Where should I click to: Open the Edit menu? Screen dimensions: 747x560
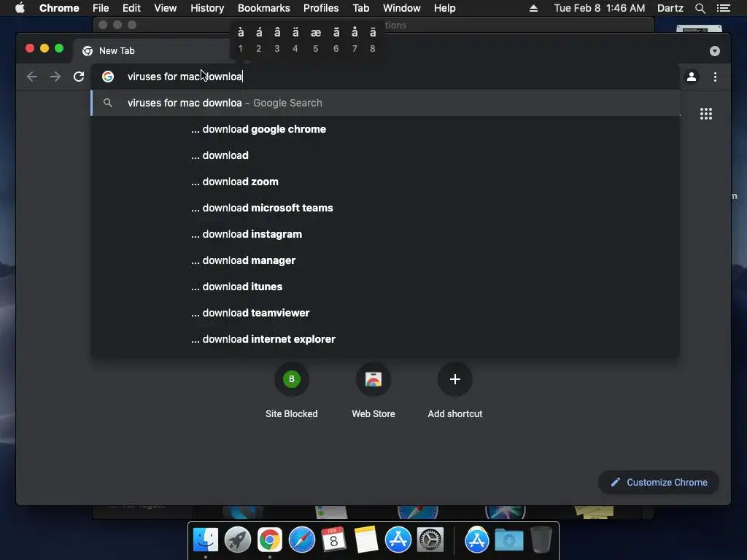point(131,8)
